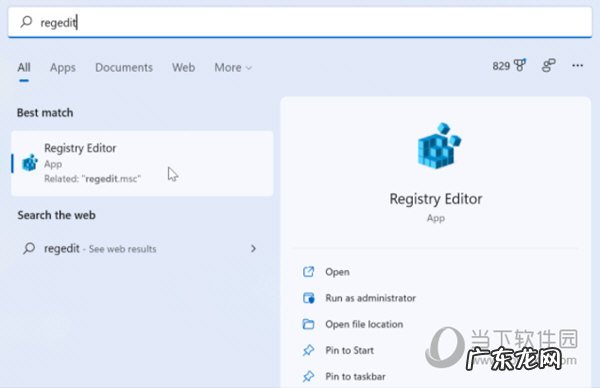Expand the More dropdown

(233, 68)
